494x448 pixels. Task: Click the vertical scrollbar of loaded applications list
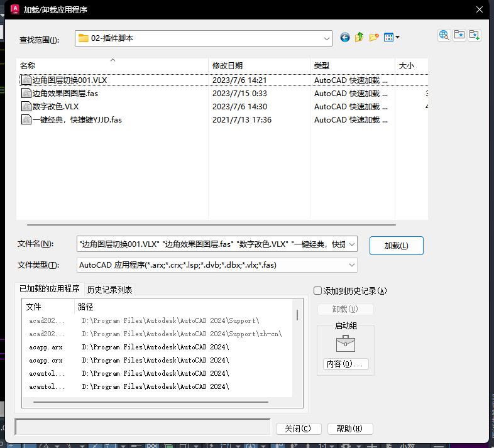pyautogui.click(x=297, y=315)
